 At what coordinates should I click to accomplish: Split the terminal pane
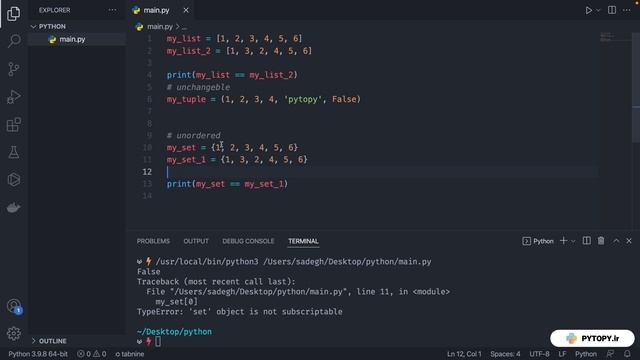pos(587,241)
